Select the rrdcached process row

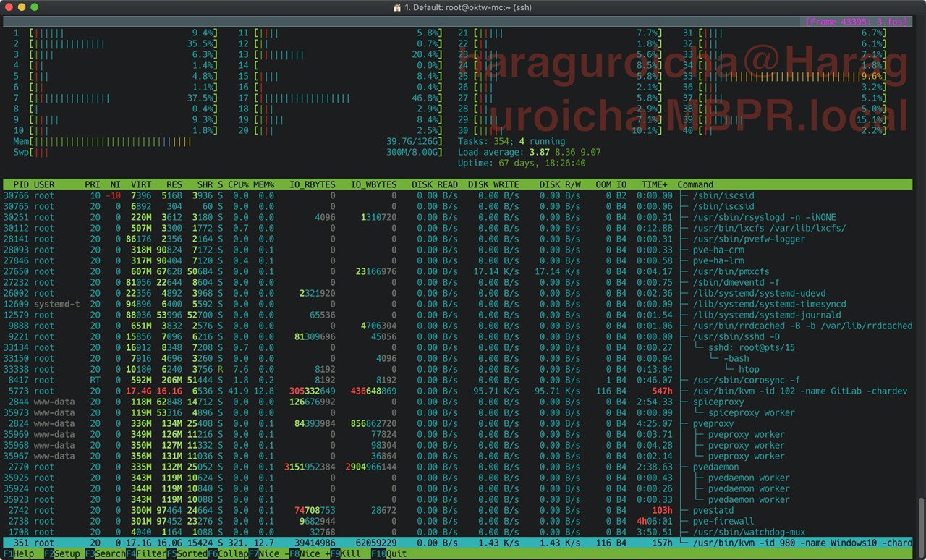pyautogui.click(x=458, y=326)
